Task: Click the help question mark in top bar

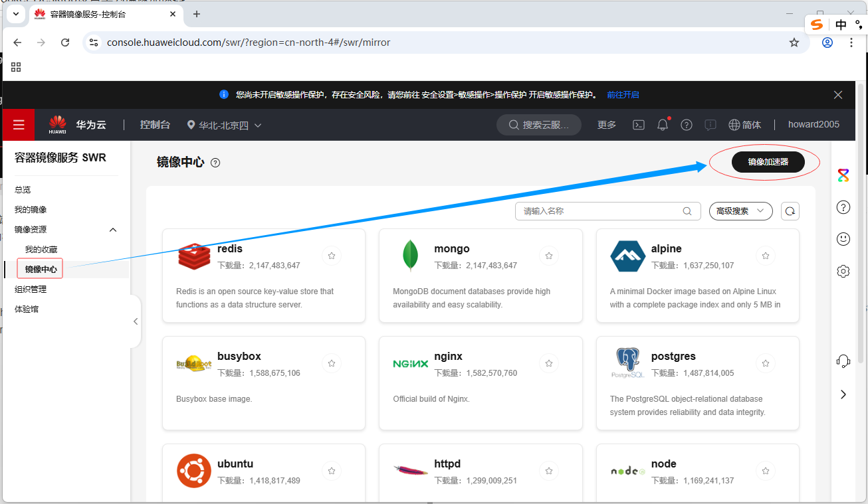Action: pos(687,125)
